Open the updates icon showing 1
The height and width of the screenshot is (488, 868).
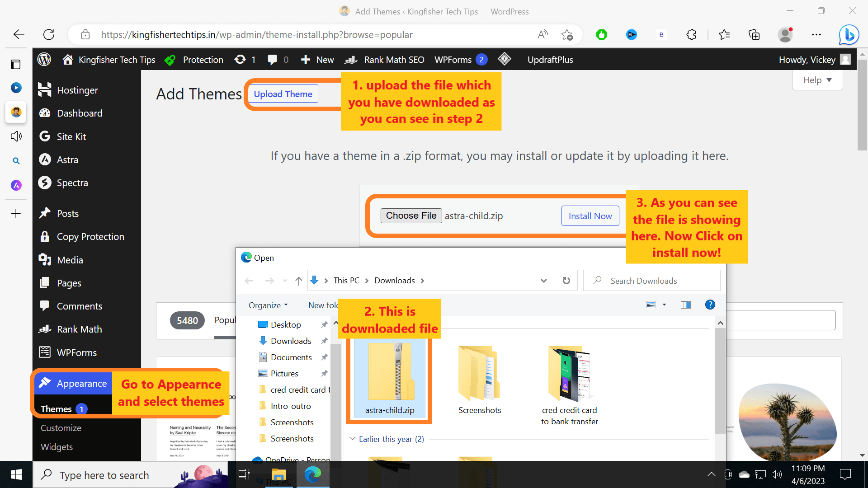pyautogui.click(x=245, y=59)
